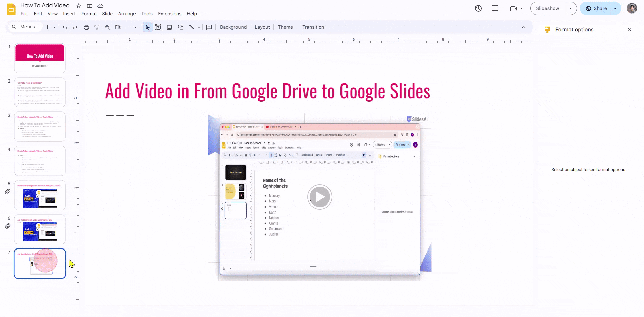Click the Background button
Viewport: 644px width, 317px height.
(233, 27)
